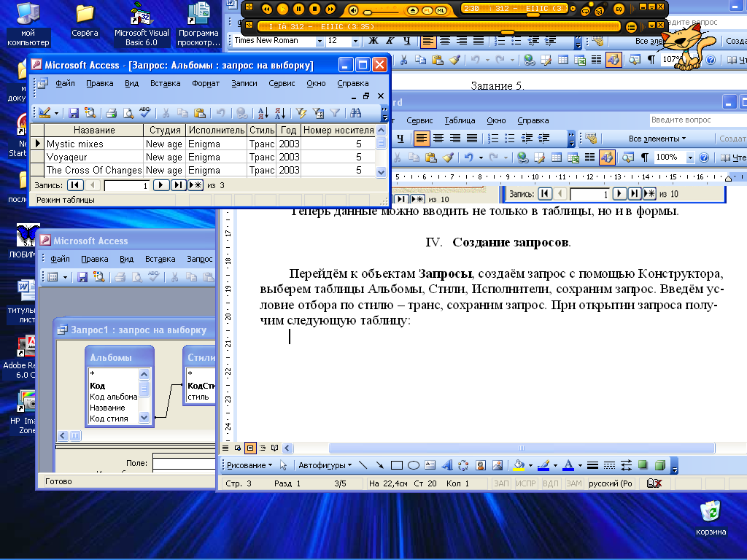The image size is (747, 560).
Task: Click the 3-D style icon in Drawing toolbar
Action: tap(659, 465)
